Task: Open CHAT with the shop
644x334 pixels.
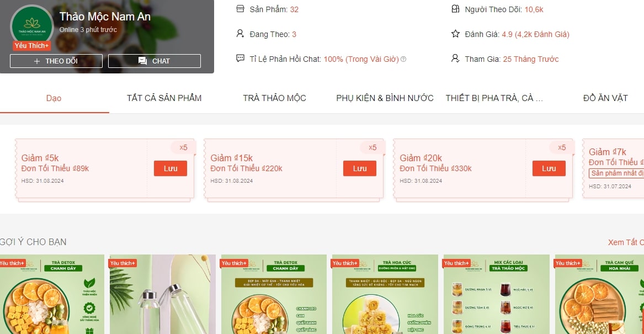Action: pos(155,61)
